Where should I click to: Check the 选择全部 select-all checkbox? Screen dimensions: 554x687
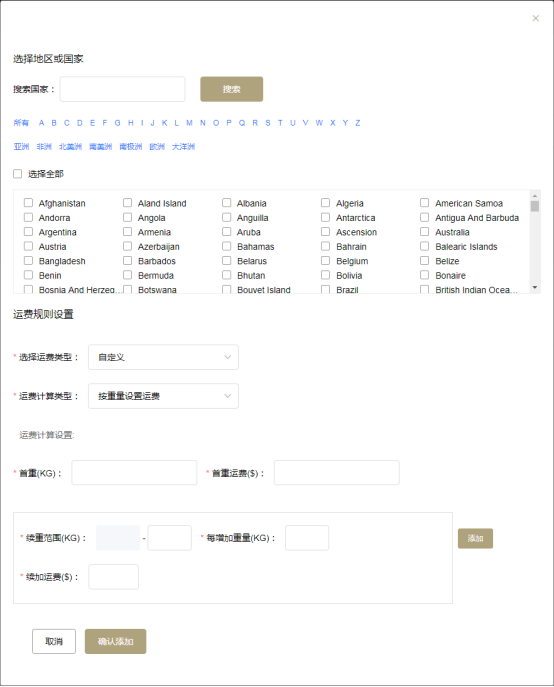click(18, 174)
